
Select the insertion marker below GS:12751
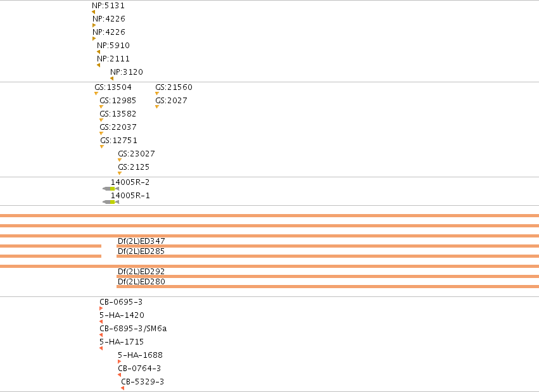click(x=102, y=147)
